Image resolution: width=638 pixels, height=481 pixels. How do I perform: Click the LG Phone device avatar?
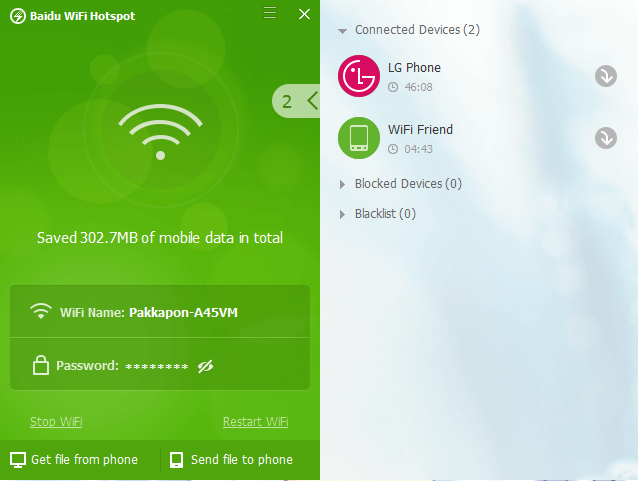tap(359, 76)
